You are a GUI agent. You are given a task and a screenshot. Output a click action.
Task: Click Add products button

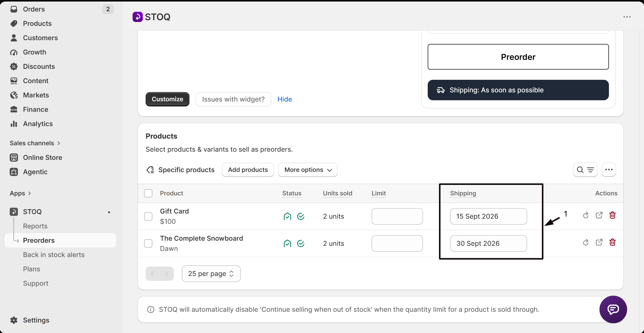tap(248, 170)
